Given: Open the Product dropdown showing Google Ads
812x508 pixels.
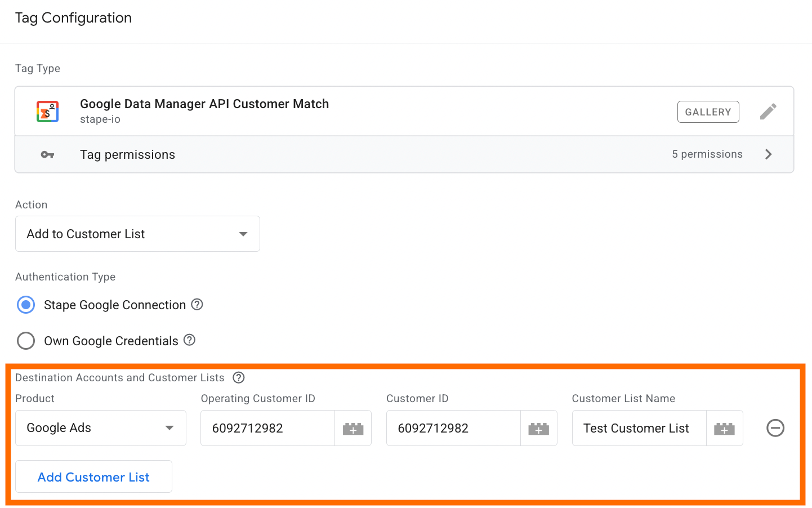Looking at the screenshot, I should [101, 428].
